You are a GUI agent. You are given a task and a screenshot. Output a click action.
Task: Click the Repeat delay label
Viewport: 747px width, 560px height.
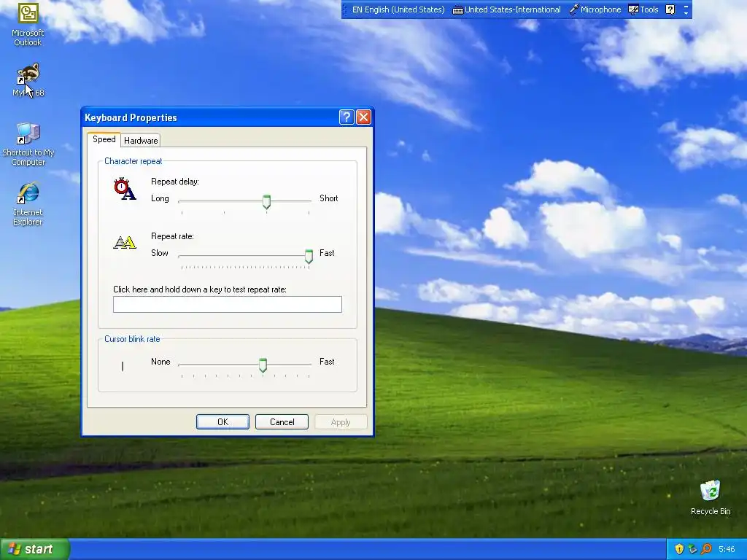[175, 182]
